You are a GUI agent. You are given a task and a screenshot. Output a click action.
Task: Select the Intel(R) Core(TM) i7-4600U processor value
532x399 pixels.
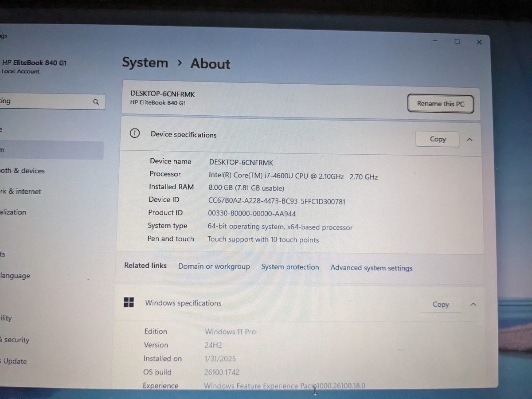coord(293,176)
